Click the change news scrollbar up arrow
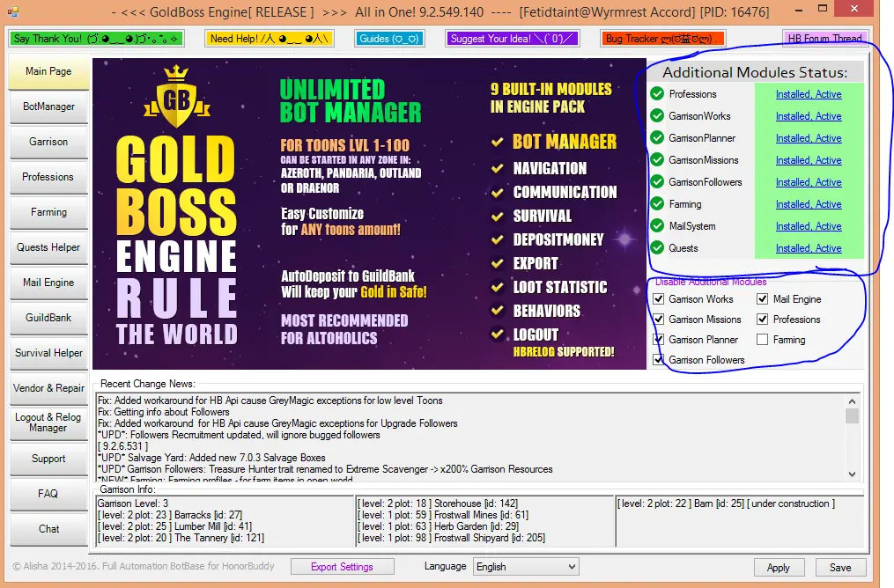The image size is (894, 588). 852,401
